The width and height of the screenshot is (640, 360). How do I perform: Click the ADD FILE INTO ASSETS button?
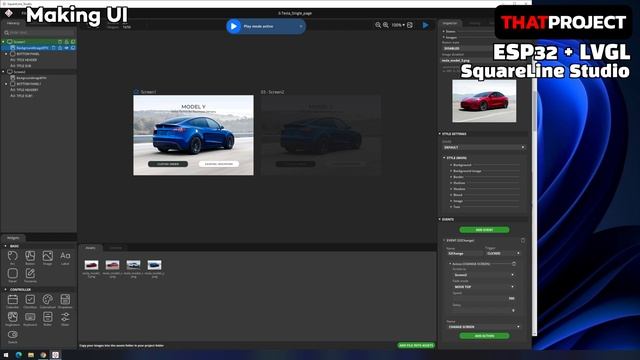click(x=416, y=345)
